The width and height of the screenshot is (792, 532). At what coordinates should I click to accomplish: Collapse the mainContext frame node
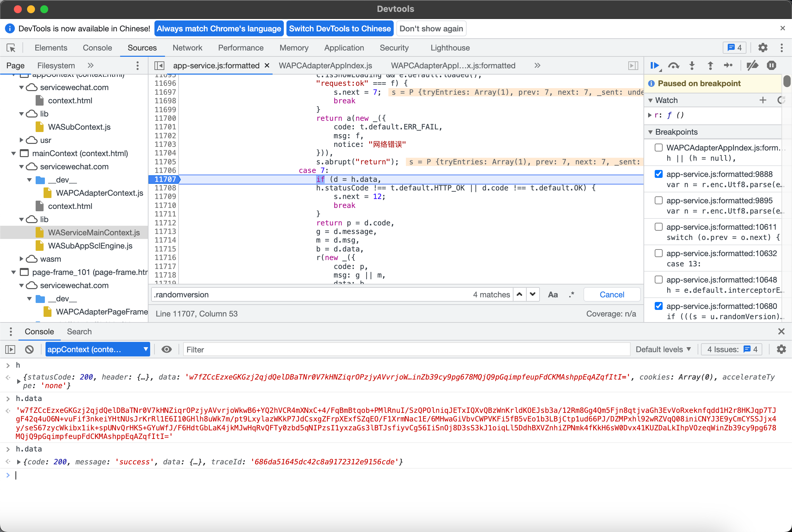pos(14,153)
